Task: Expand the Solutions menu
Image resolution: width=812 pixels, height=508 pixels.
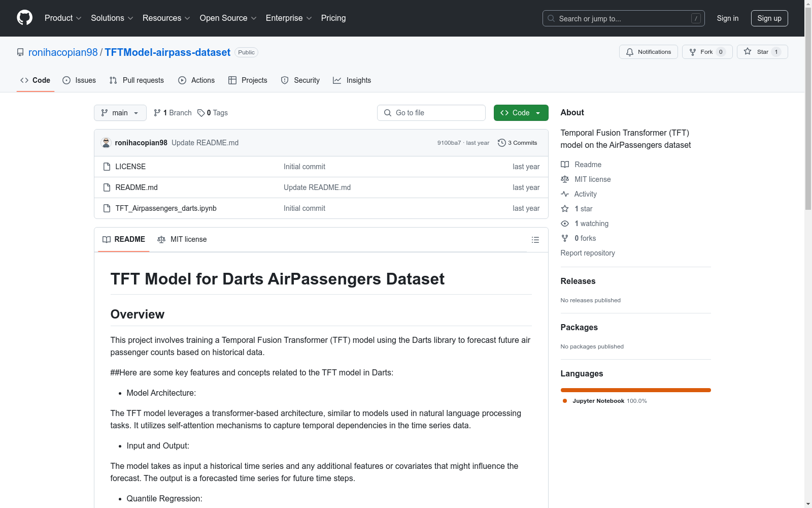Action: pyautogui.click(x=112, y=18)
